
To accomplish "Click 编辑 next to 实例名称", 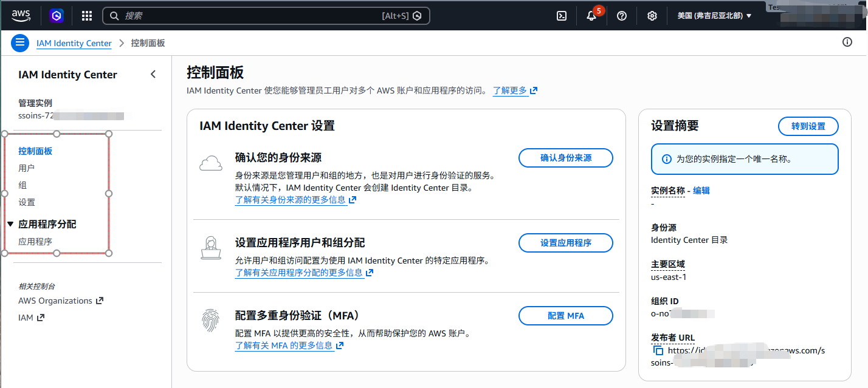I will (x=701, y=191).
